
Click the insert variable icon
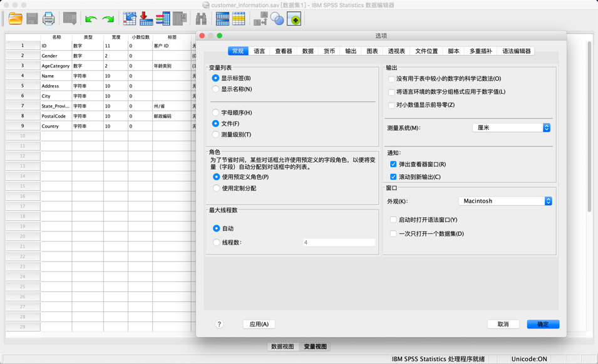pyautogui.click(x=163, y=19)
